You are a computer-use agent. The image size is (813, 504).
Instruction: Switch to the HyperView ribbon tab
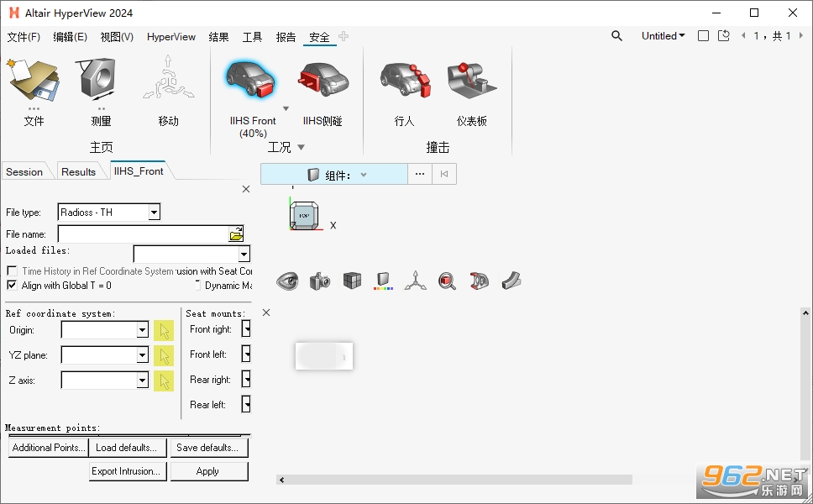tap(171, 37)
